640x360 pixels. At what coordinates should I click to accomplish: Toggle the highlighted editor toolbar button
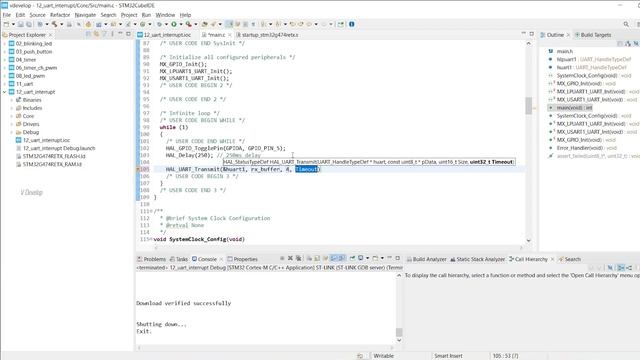coord(229,24)
